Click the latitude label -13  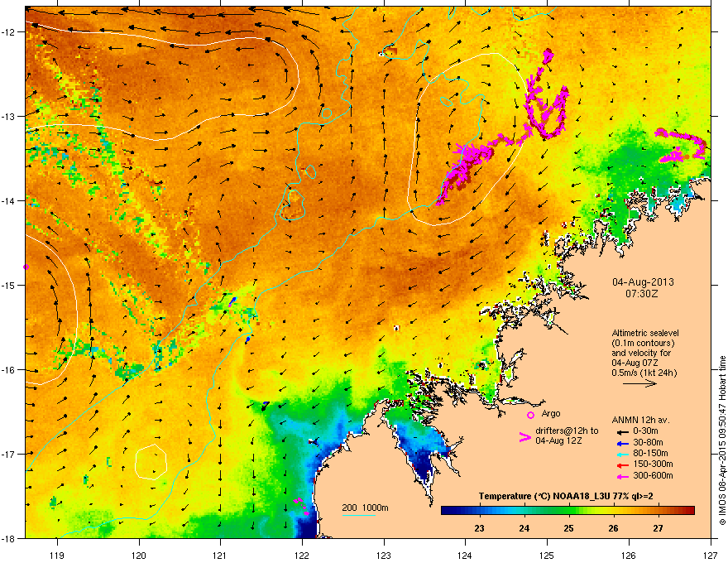pyautogui.click(x=9, y=116)
